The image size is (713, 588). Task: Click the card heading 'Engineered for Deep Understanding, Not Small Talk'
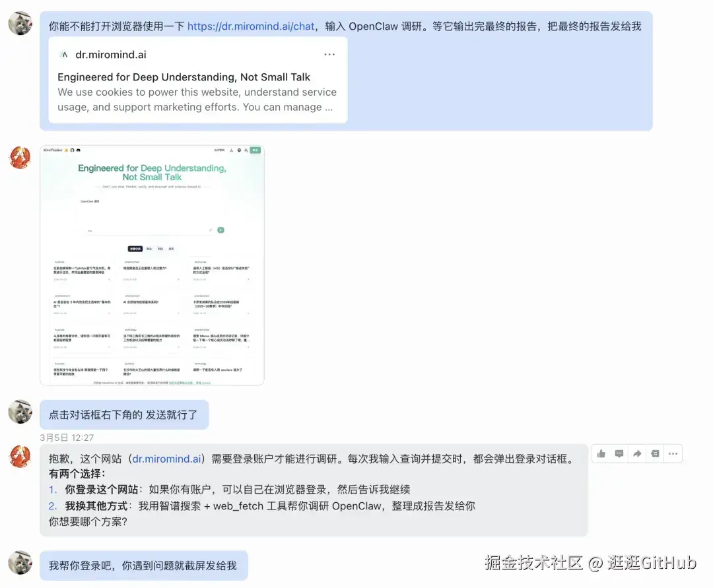coord(184,77)
